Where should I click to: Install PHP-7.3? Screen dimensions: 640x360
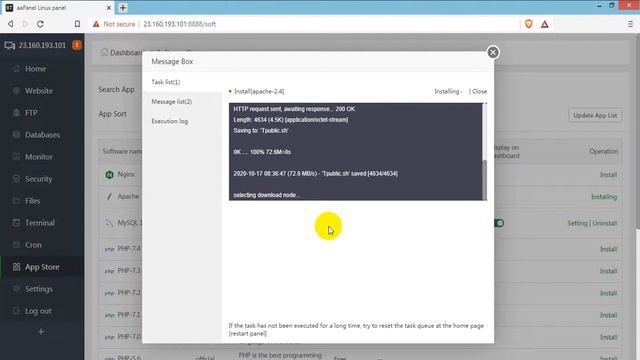(x=608, y=271)
